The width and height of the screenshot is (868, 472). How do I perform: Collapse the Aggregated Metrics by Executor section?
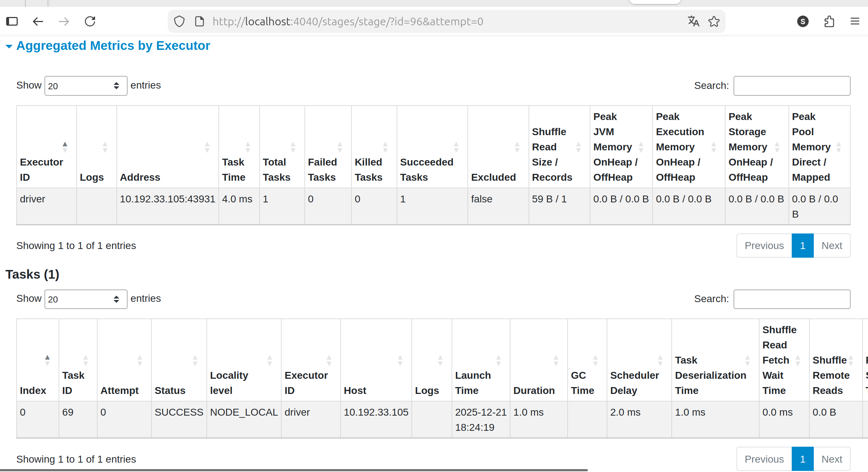[9, 46]
